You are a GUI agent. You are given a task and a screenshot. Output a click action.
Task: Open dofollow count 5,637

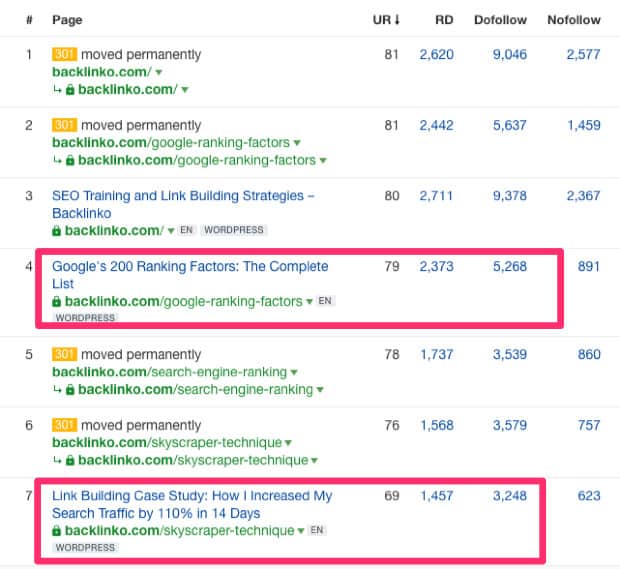510,125
